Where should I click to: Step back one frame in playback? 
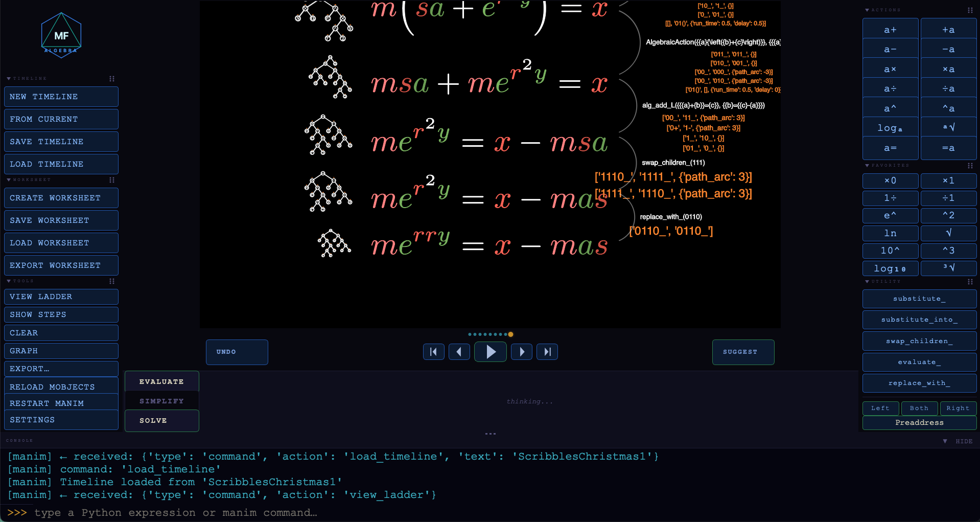[459, 352]
